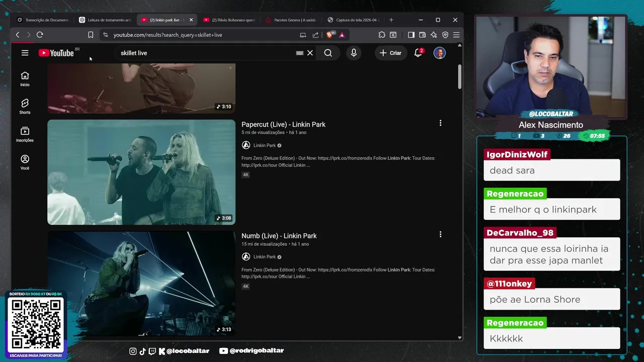Start voice search with the microphone
Viewport: 644px width, 362px height.
pyautogui.click(x=354, y=53)
